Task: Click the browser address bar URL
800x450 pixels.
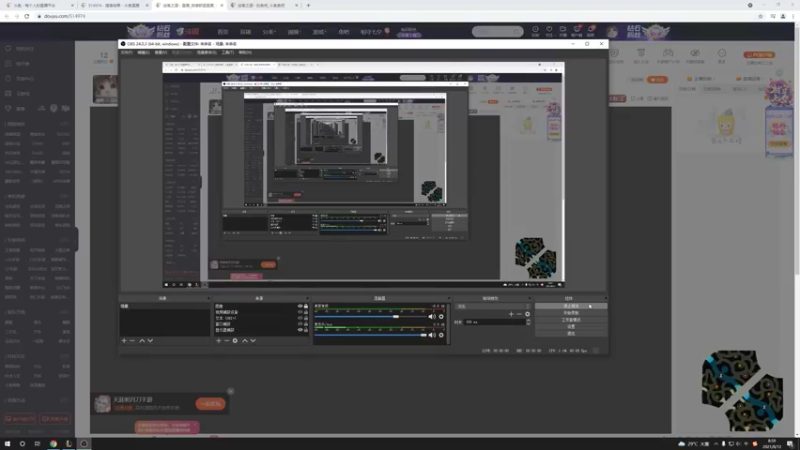Action: [x=65, y=16]
